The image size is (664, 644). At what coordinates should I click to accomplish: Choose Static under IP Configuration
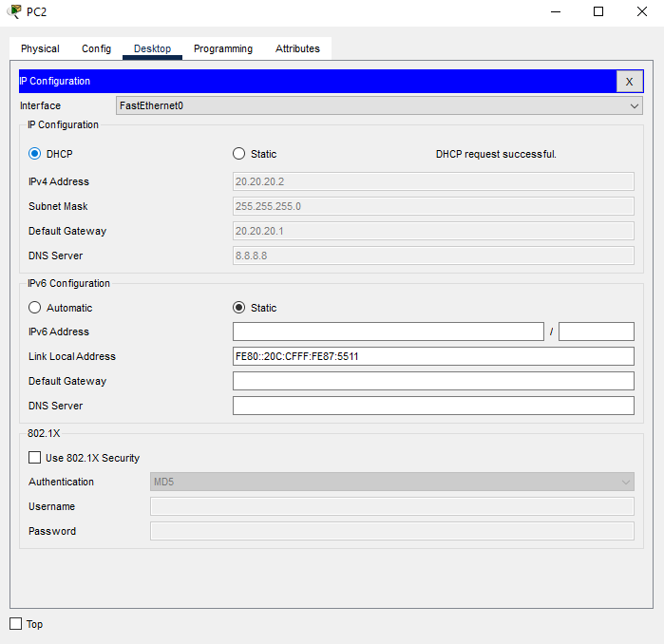click(238, 154)
